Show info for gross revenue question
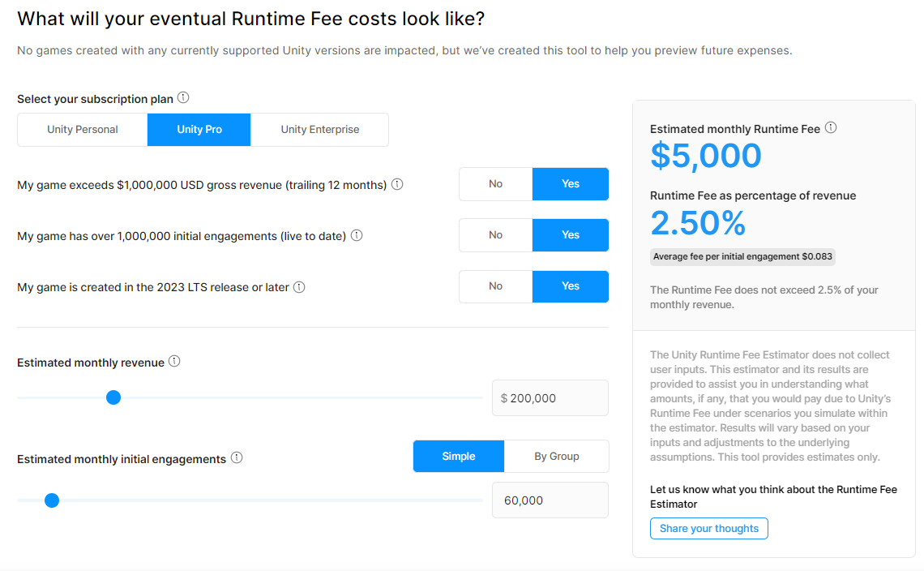The image size is (924, 571). coord(397,184)
